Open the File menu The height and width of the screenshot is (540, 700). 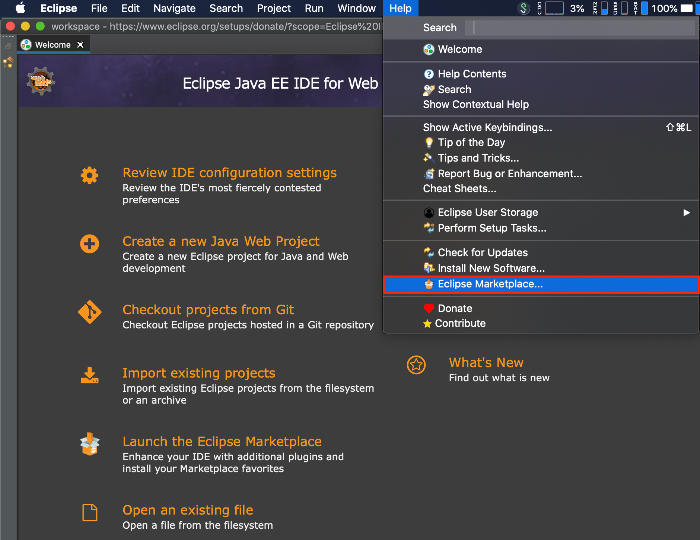coord(99,8)
